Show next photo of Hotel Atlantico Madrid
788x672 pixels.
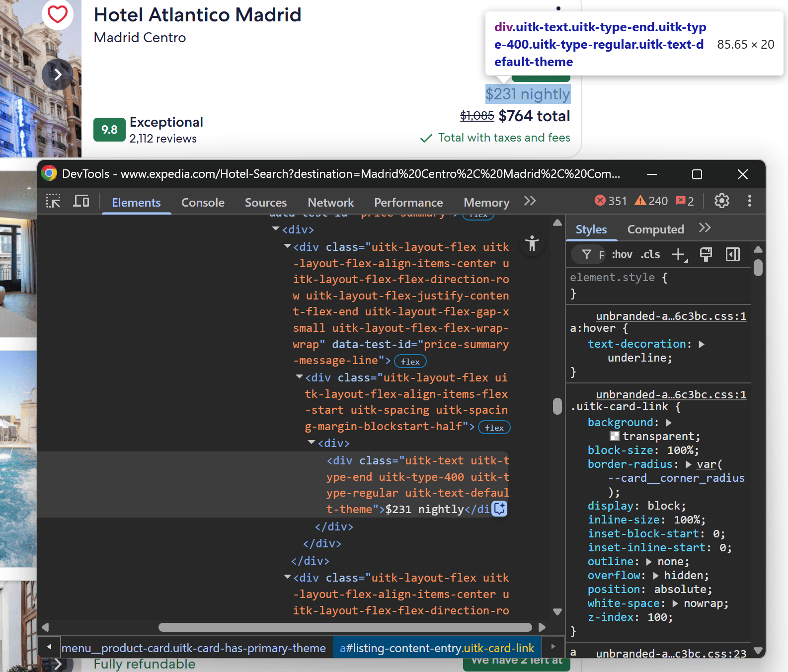point(58,75)
